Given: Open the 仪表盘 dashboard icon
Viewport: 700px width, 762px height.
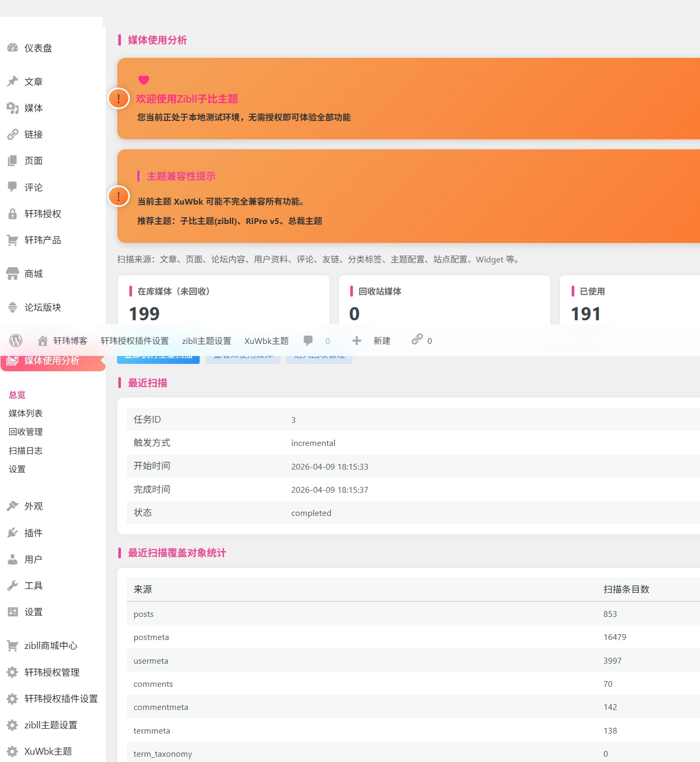Looking at the screenshot, I should point(13,48).
